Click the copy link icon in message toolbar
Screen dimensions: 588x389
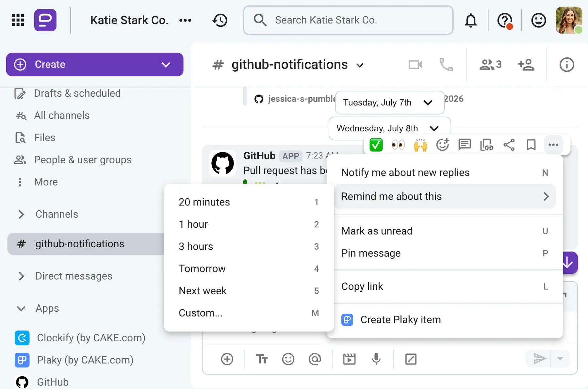[486, 145]
